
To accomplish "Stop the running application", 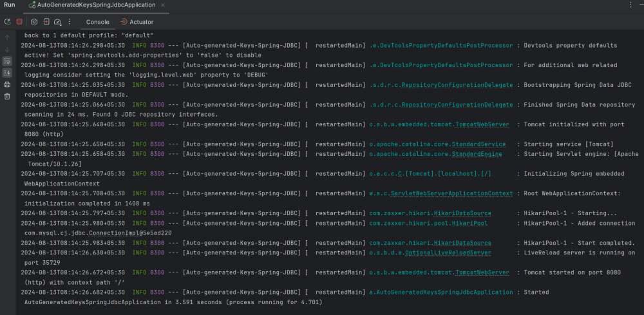I will pos(19,21).
